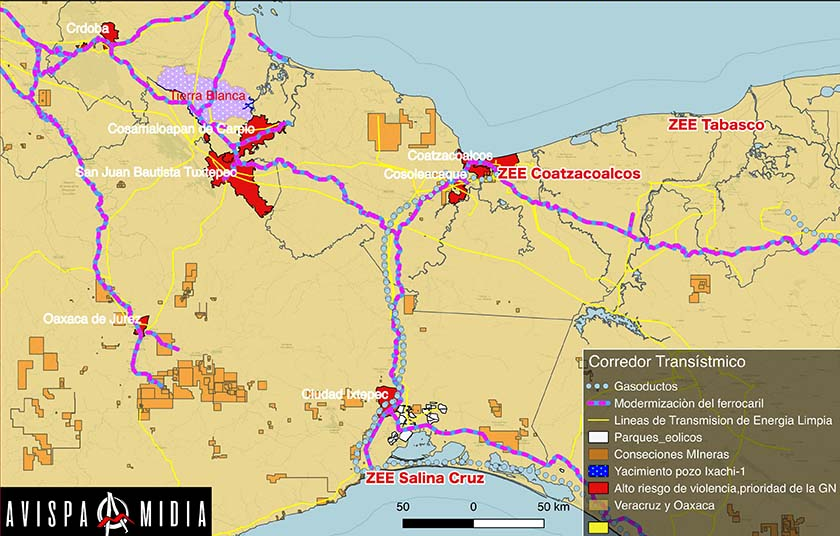Click the red Alto riesgo de violencia swatch
Image resolution: width=840 pixels, height=536 pixels.
[x=597, y=488]
